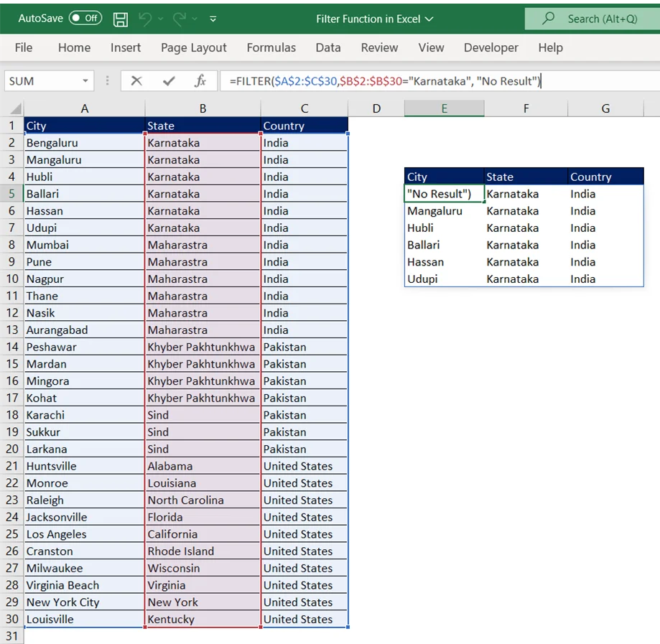660x644 pixels.
Task: Switch to the Developer tab
Action: (491, 47)
